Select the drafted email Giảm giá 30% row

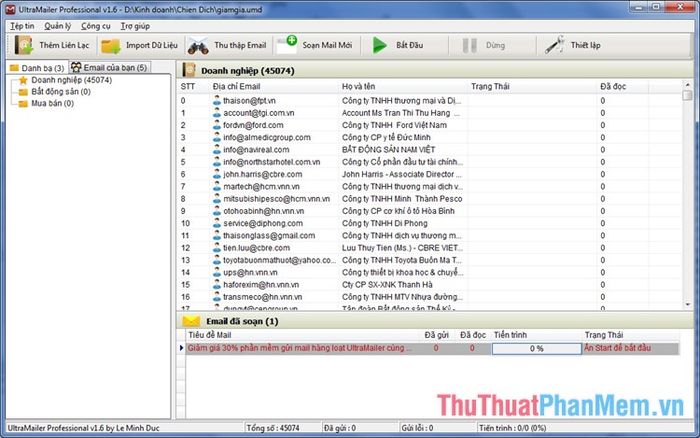[300, 348]
